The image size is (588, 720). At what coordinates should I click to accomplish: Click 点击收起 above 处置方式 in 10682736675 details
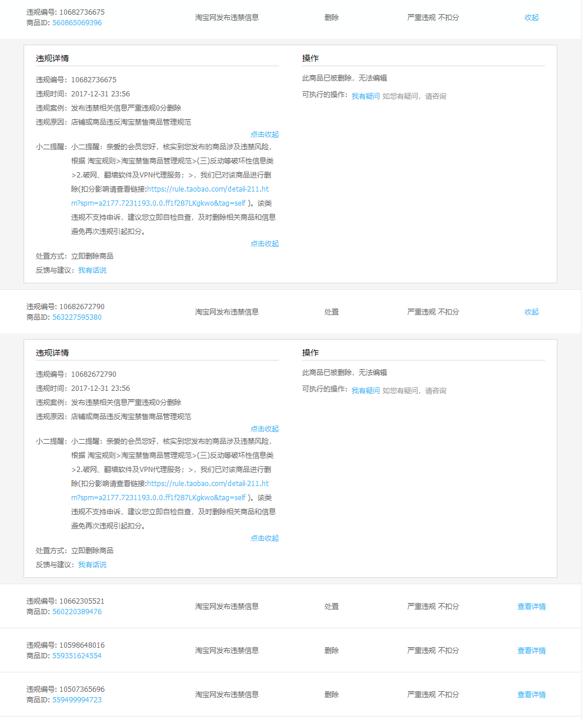[x=265, y=243]
